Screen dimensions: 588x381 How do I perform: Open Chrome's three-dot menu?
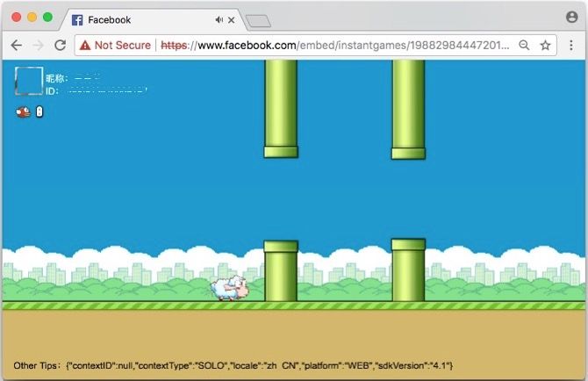570,46
